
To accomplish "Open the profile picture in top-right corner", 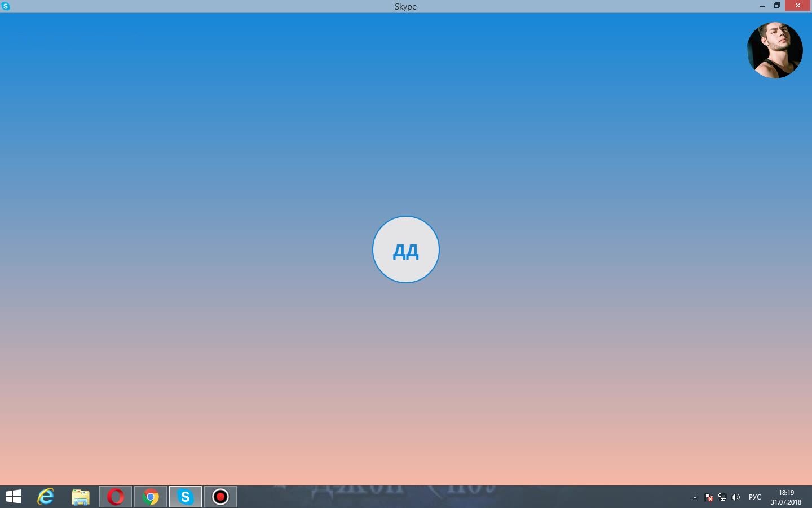I will point(774,50).
